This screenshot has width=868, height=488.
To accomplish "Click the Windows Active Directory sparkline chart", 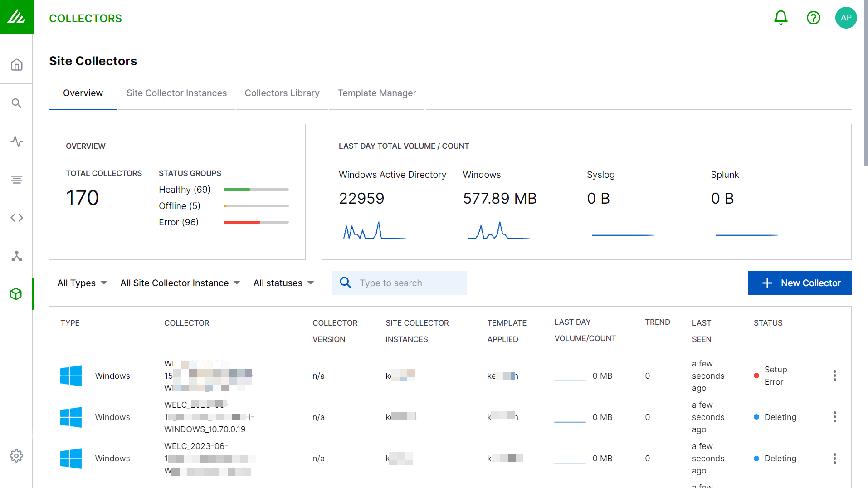I will pyautogui.click(x=374, y=230).
